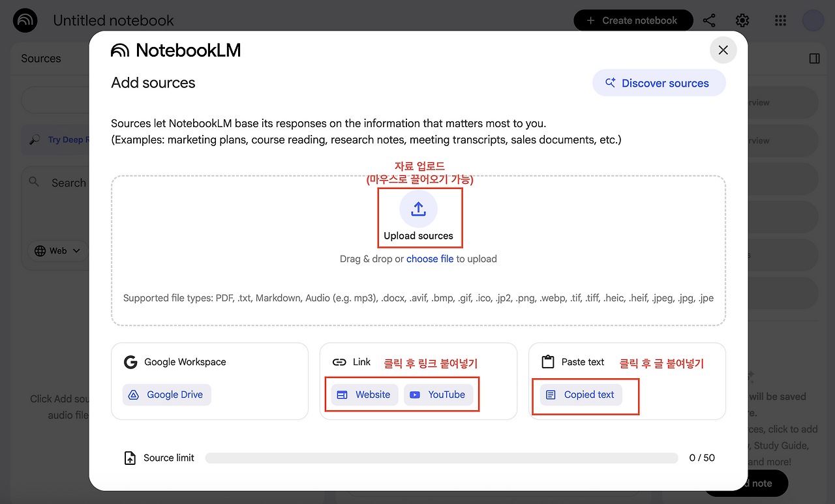The width and height of the screenshot is (835, 504).
Task: Click the Link chain icon
Action: click(339, 362)
